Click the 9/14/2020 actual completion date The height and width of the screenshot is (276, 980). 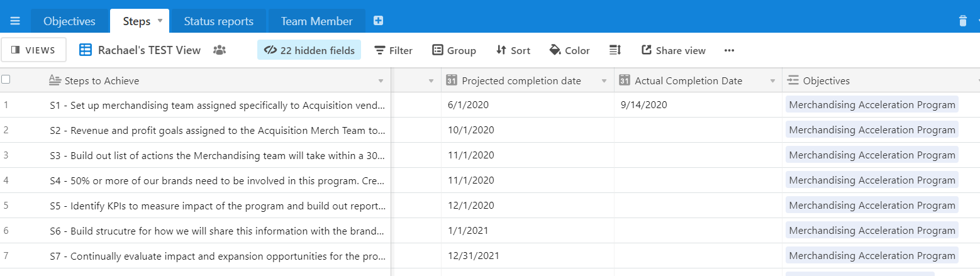click(698, 105)
